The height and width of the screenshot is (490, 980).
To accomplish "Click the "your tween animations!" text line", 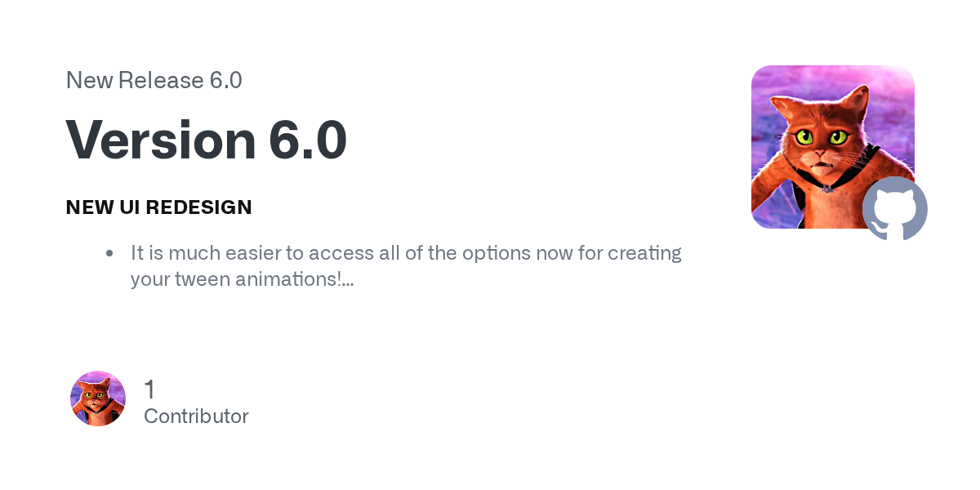I will click(x=235, y=278).
